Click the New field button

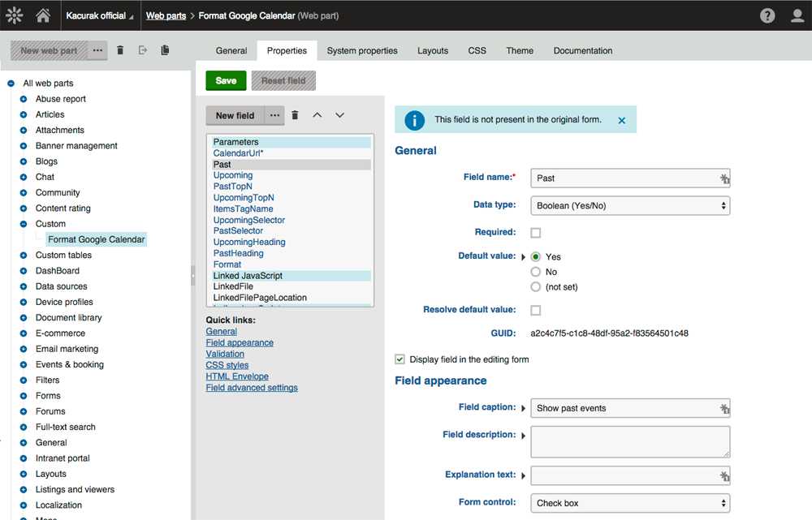coord(235,115)
